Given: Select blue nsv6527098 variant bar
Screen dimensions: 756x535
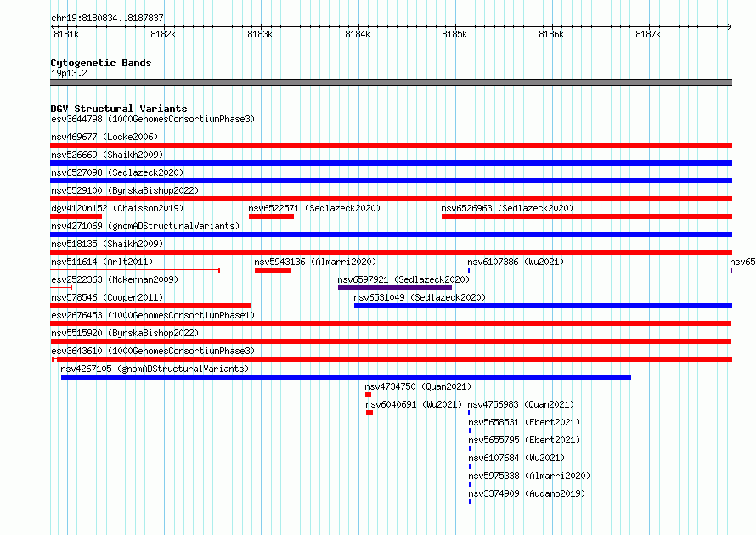Looking at the screenshot, I should point(391,181).
